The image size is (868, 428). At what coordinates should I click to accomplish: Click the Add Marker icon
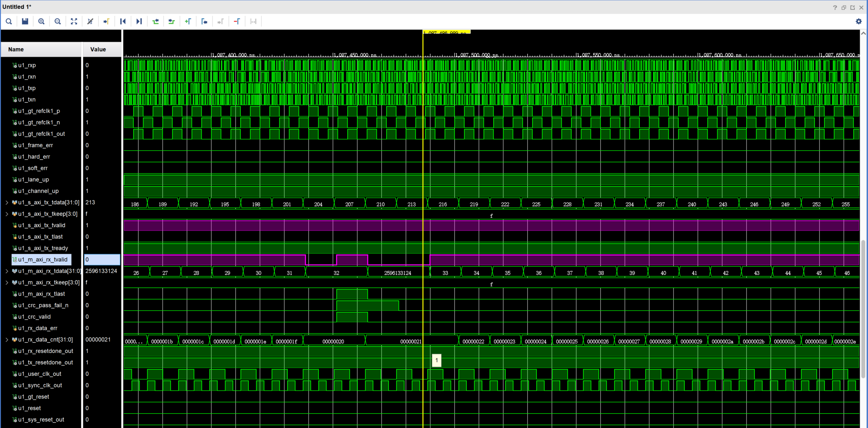pos(188,21)
